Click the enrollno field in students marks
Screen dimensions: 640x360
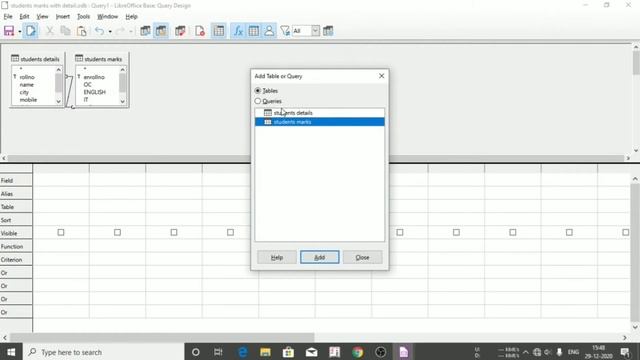tap(94, 77)
